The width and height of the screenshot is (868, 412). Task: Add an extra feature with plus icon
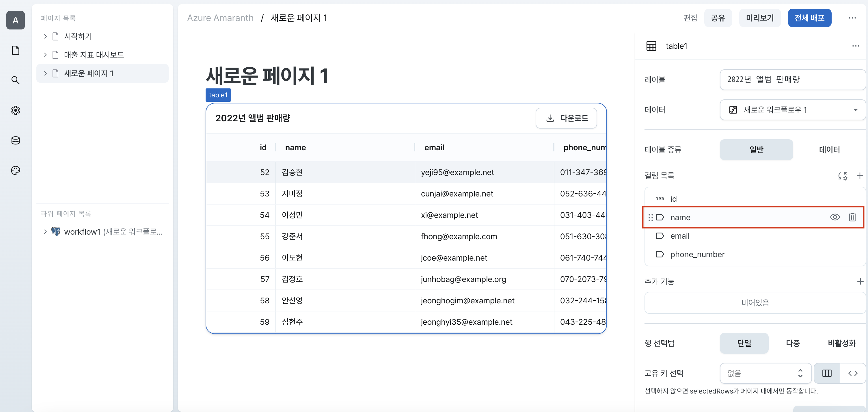860,281
